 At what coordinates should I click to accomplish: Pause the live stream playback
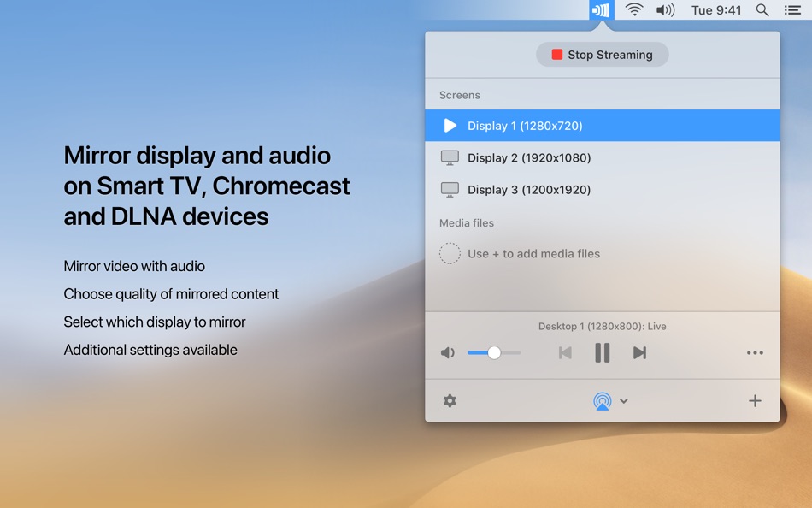coord(602,352)
